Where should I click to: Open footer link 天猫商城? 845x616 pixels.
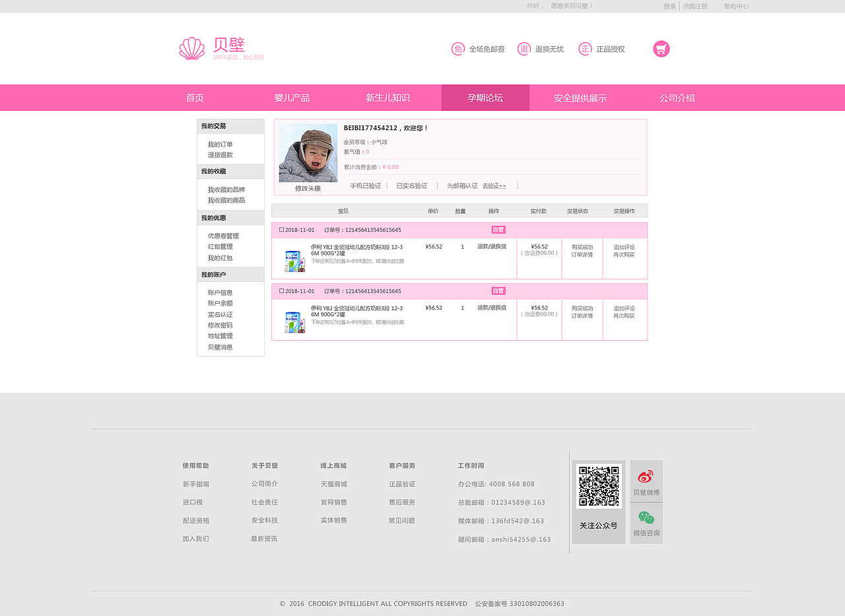coord(334,484)
